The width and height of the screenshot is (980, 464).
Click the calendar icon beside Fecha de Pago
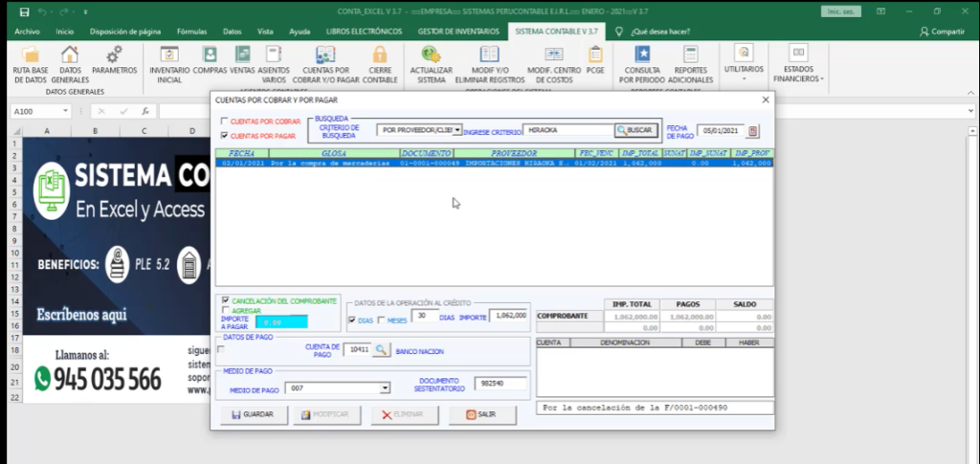(x=752, y=131)
